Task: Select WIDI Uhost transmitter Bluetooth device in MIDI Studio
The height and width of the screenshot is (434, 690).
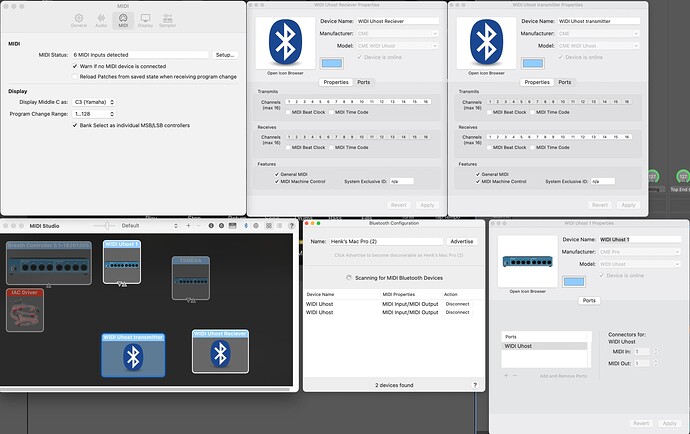Action: 133,355
